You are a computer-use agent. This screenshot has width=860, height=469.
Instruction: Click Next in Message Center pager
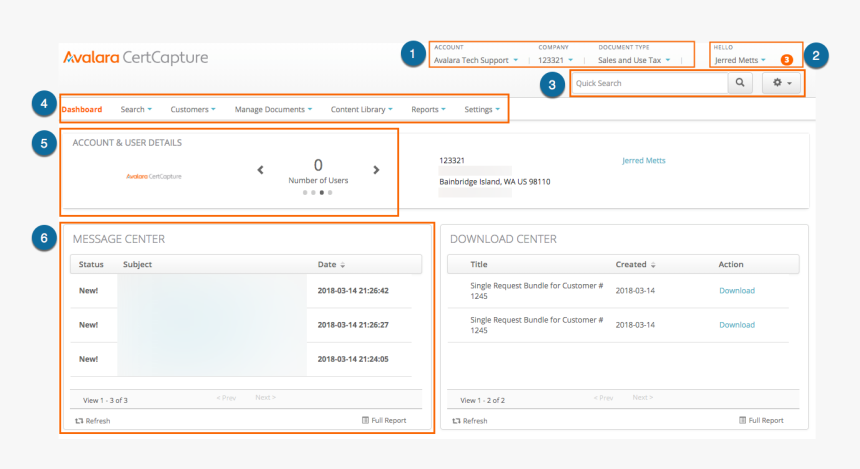(x=265, y=397)
